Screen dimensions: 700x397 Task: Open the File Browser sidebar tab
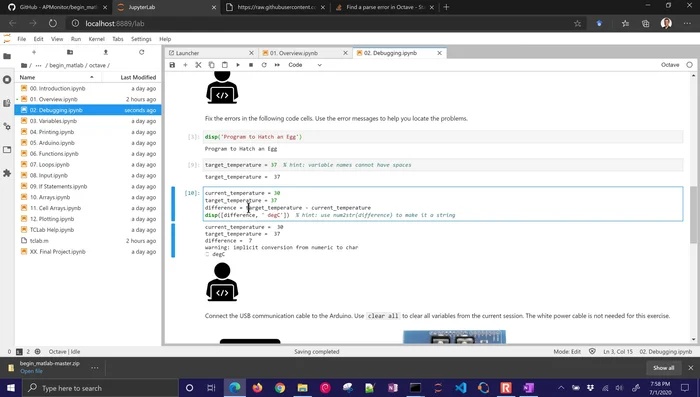7,56
